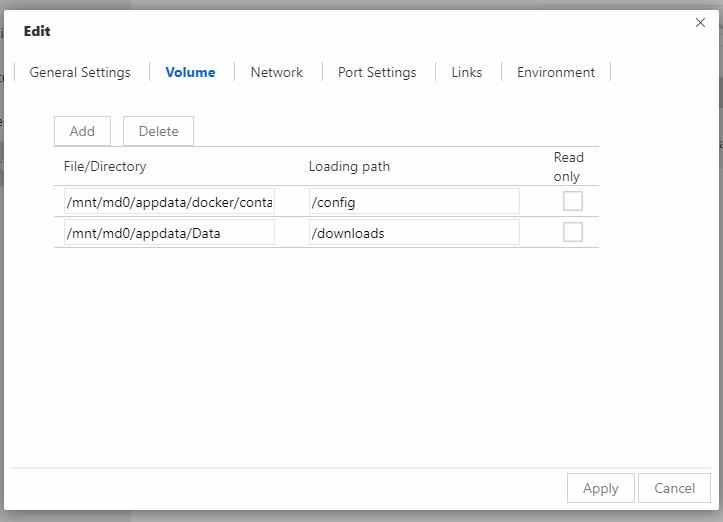Edit the /config loading path field

pos(414,202)
